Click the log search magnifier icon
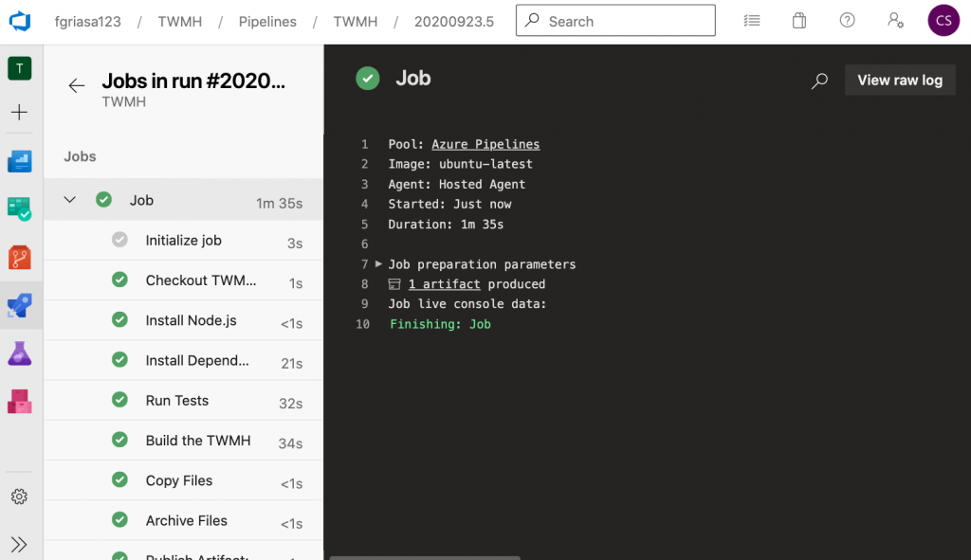The image size is (971, 560). click(820, 81)
